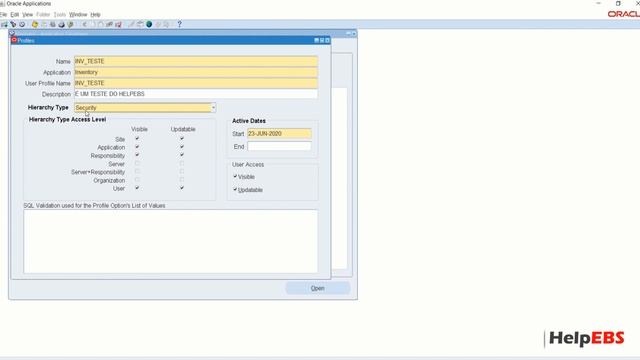The height and width of the screenshot is (360, 640).
Task: Toggle the Application Updatable checkbox
Action: tap(182, 147)
